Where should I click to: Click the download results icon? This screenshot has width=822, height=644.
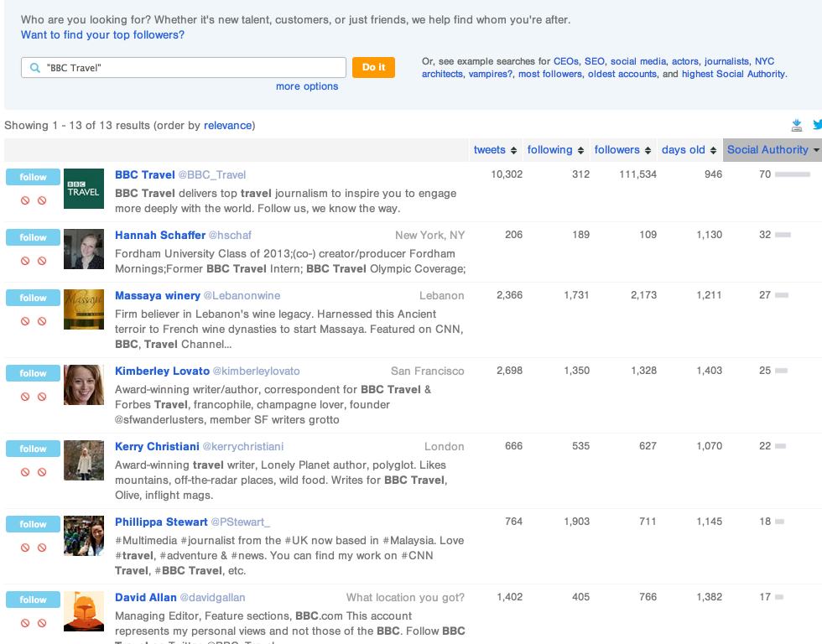point(797,125)
